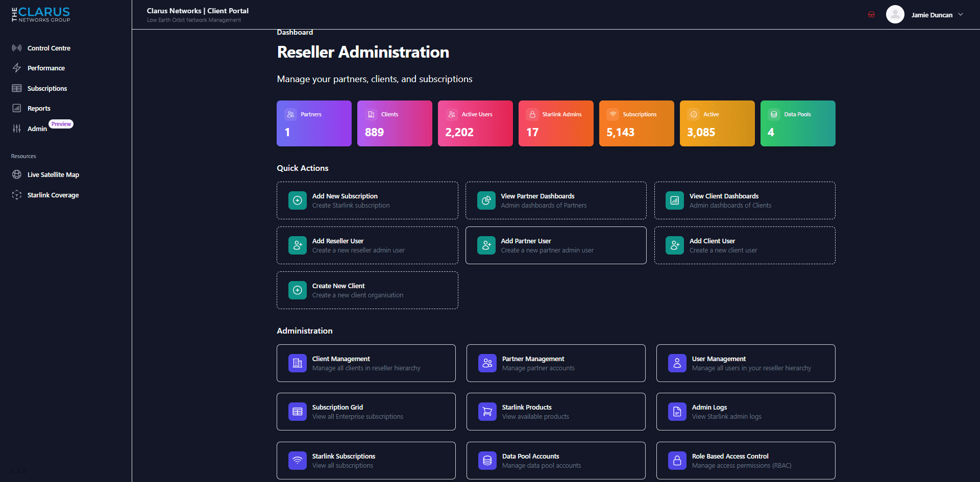Click the User Management person icon
This screenshot has height=482, width=980.
coord(677,363)
